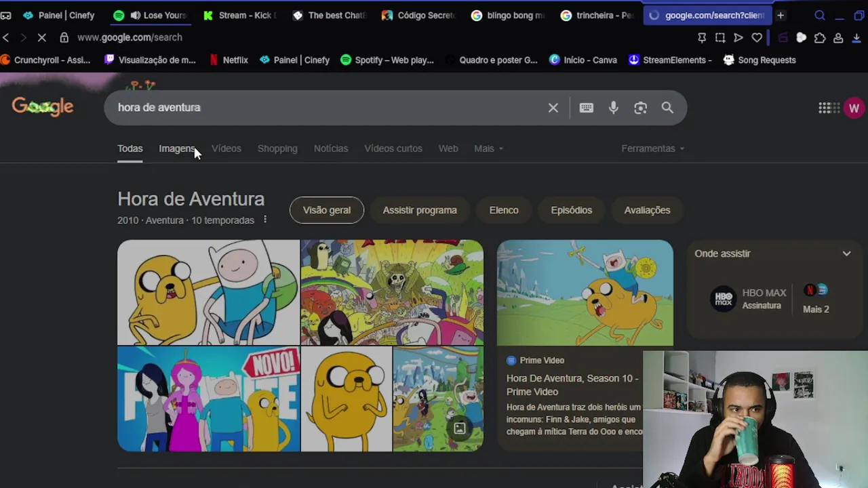Switch to the trincheira browser tab
The width and height of the screenshot is (868, 488).
click(597, 15)
